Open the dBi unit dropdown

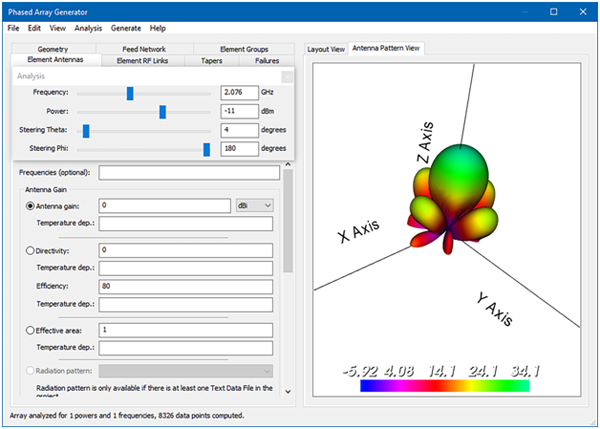coord(254,206)
